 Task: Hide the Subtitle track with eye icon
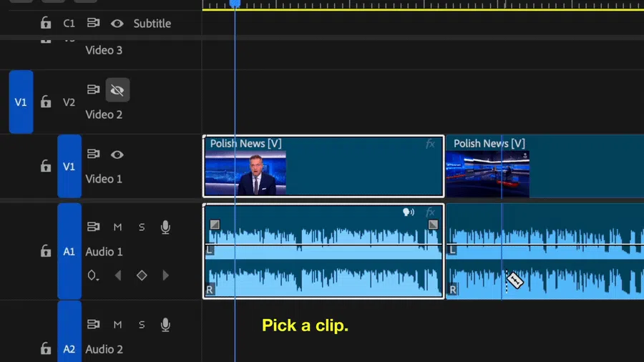click(x=117, y=24)
